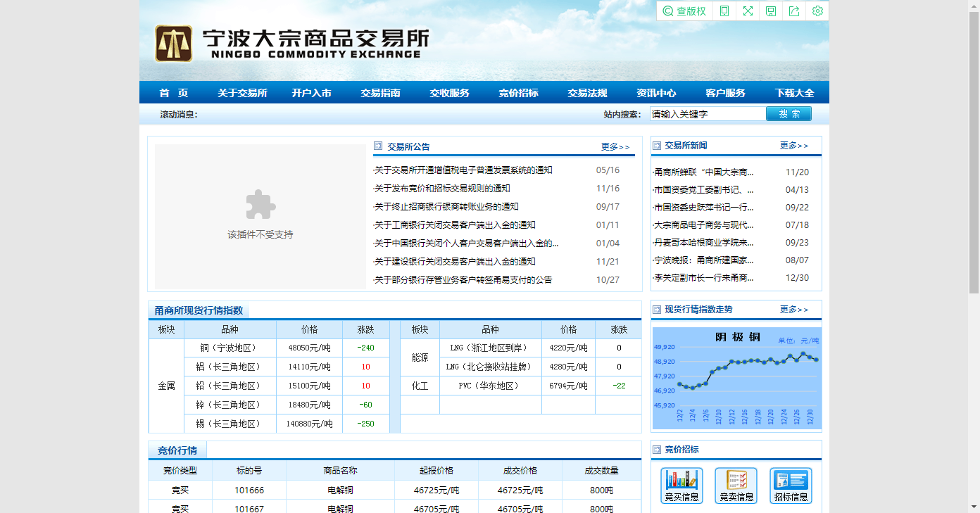Click PVC（华东地区） table cell

[491, 386]
